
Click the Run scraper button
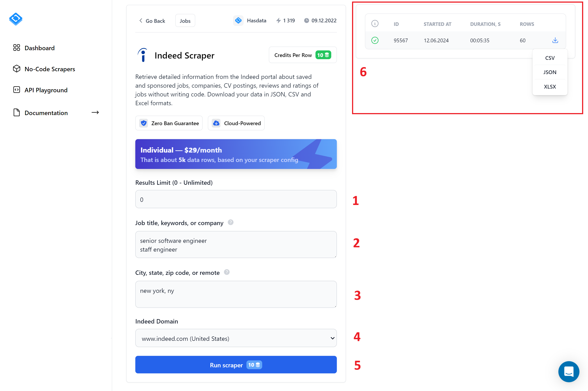[x=236, y=365]
